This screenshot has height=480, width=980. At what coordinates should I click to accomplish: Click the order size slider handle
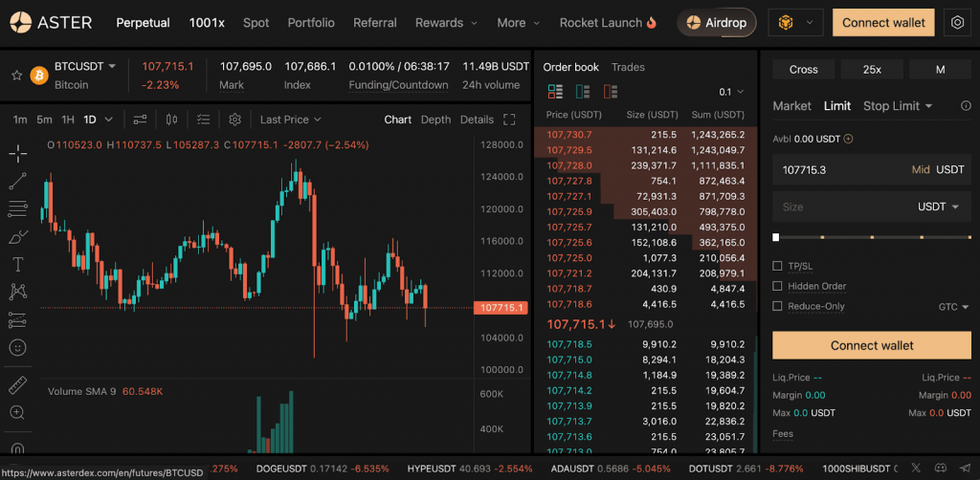[776, 237]
